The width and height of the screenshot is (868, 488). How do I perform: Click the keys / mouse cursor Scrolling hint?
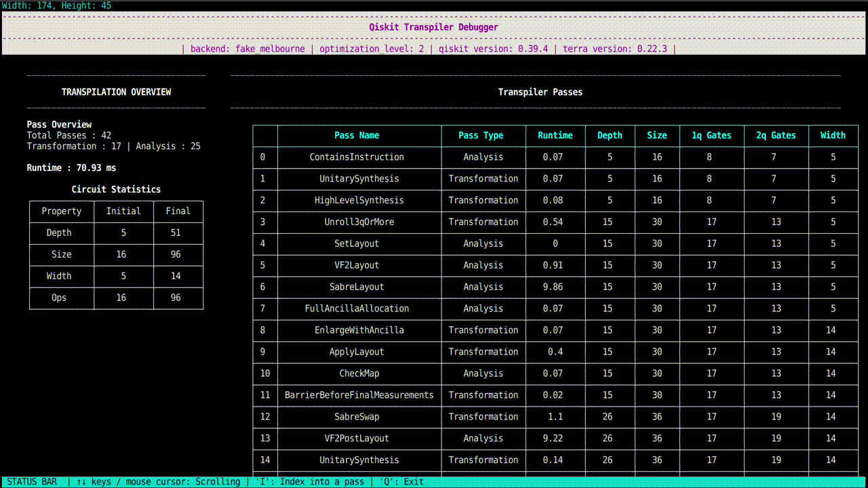tap(158, 482)
